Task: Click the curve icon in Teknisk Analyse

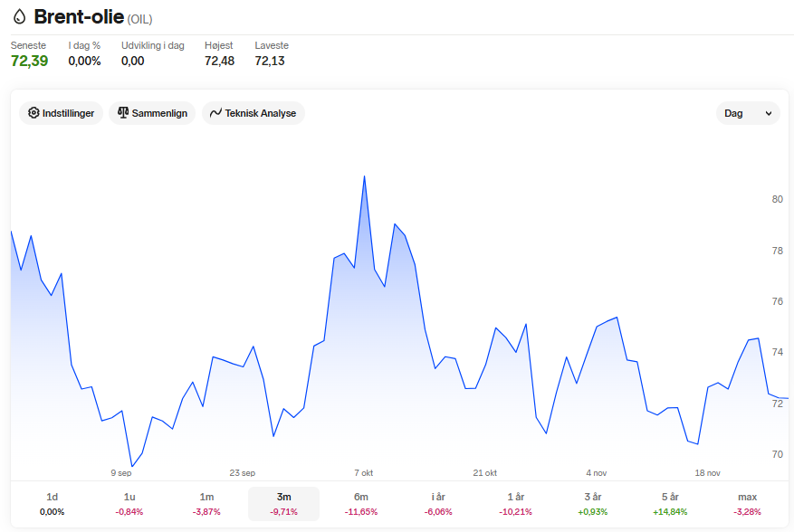Action: pos(215,113)
